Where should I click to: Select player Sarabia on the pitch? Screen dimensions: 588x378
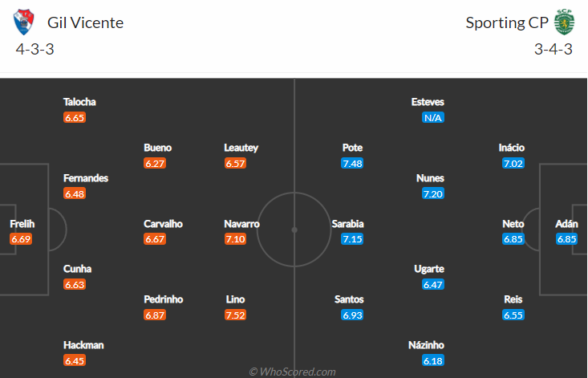click(x=347, y=224)
